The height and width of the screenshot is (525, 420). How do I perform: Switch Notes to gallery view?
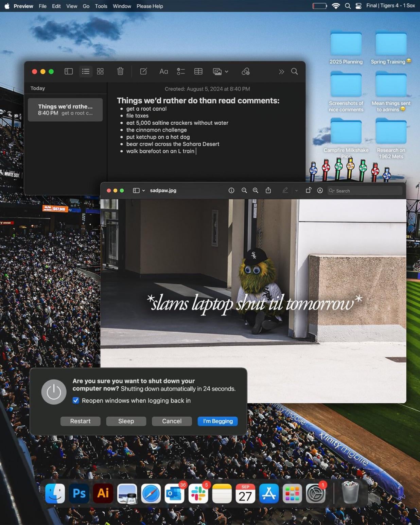coord(100,71)
